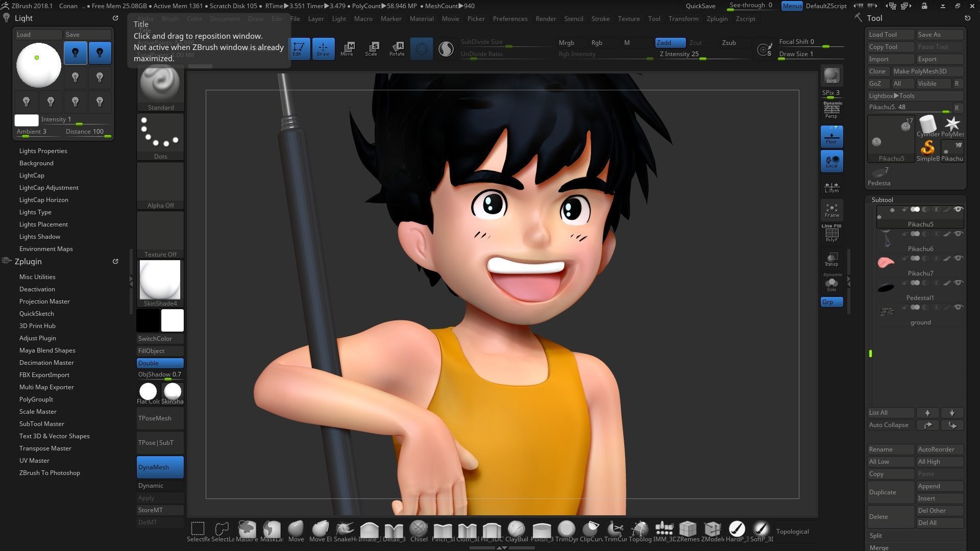The width and height of the screenshot is (980, 551).
Task: Click the QuickSave button
Action: (700, 6)
